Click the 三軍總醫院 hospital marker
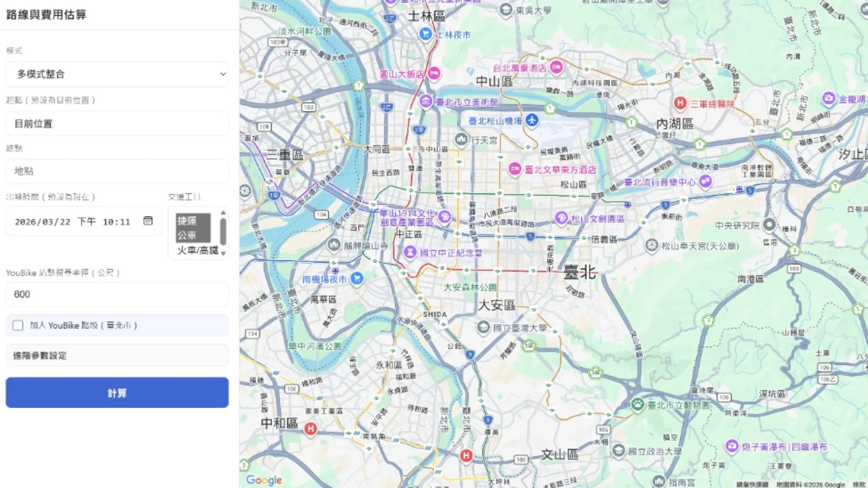This screenshot has width=868, height=488. coord(680,103)
